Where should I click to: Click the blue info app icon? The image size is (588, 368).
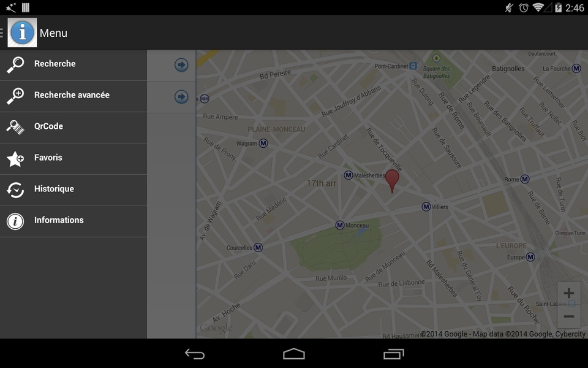(x=22, y=33)
